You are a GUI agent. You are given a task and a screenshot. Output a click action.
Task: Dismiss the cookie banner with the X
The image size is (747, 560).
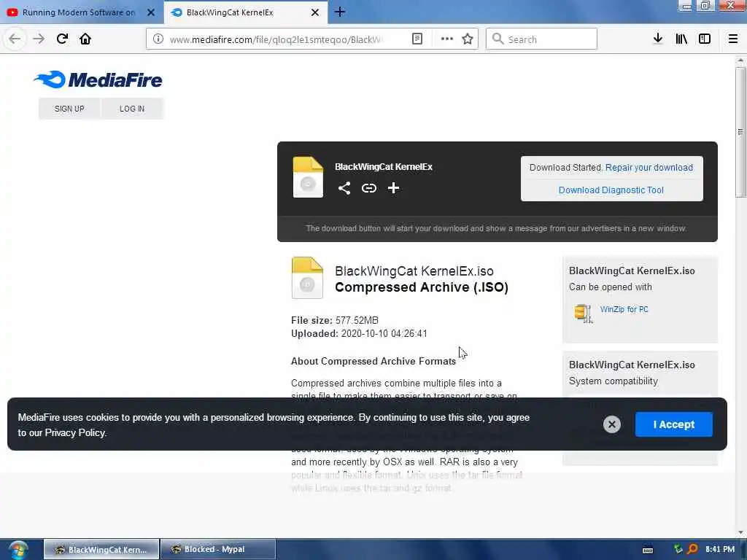(x=612, y=424)
